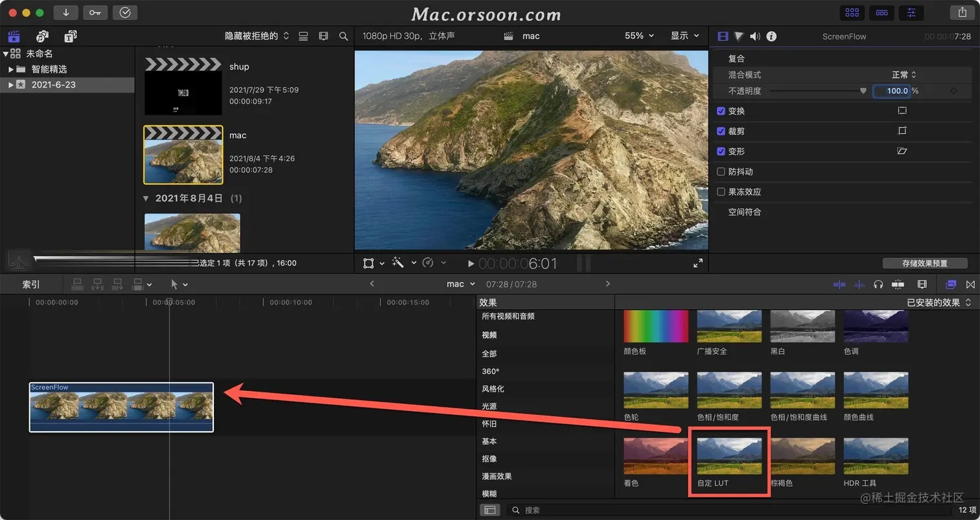The image size is (980, 520).
Task: Open the video inspector film icon
Action: click(x=723, y=36)
